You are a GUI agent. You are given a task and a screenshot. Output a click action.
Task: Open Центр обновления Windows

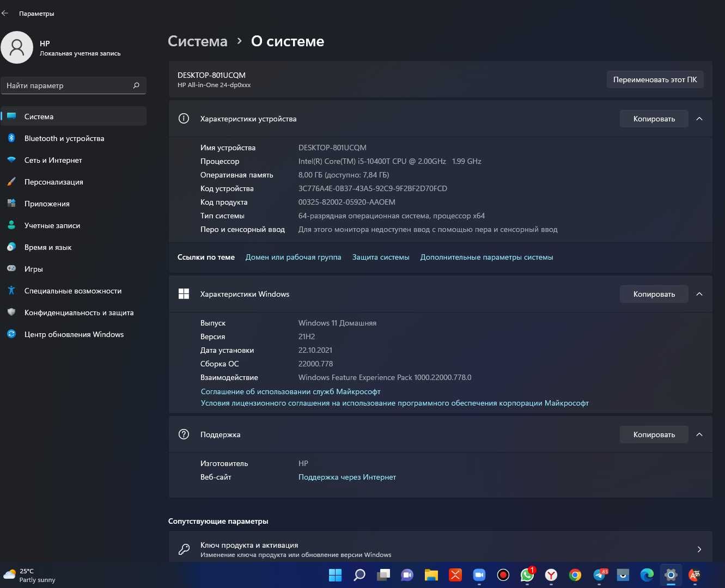coord(74,334)
